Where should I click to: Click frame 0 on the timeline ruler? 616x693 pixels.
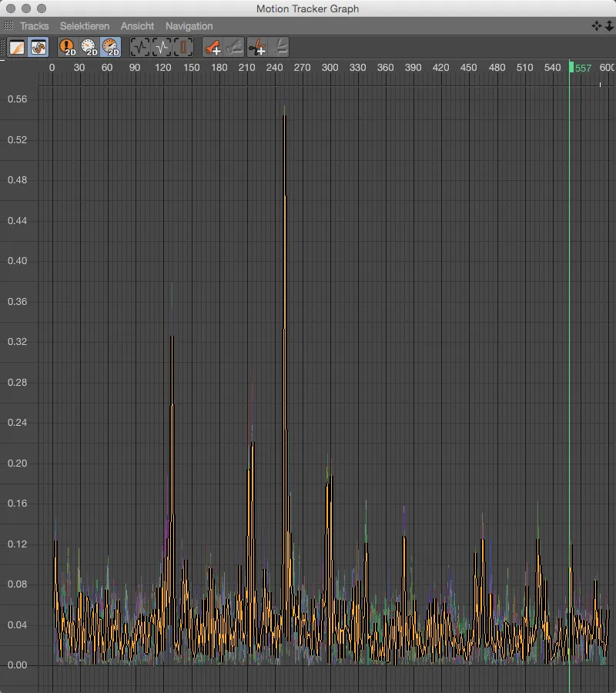click(52, 68)
